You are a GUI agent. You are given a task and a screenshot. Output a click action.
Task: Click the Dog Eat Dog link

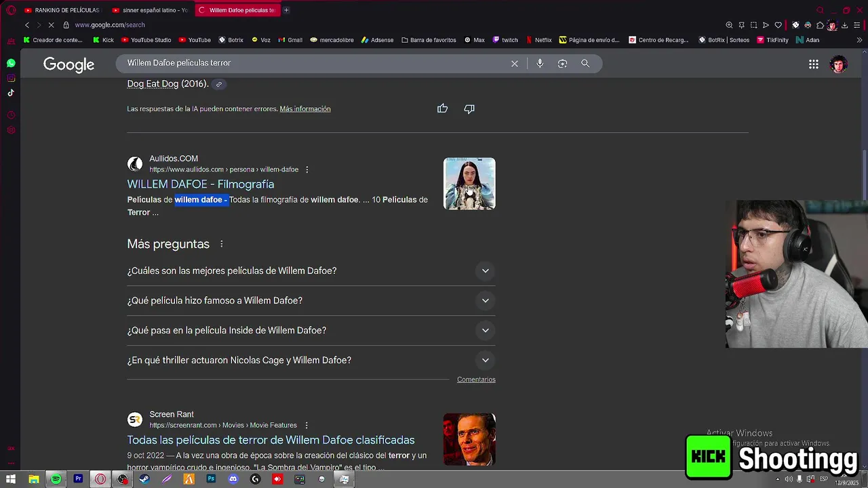click(x=153, y=84)
